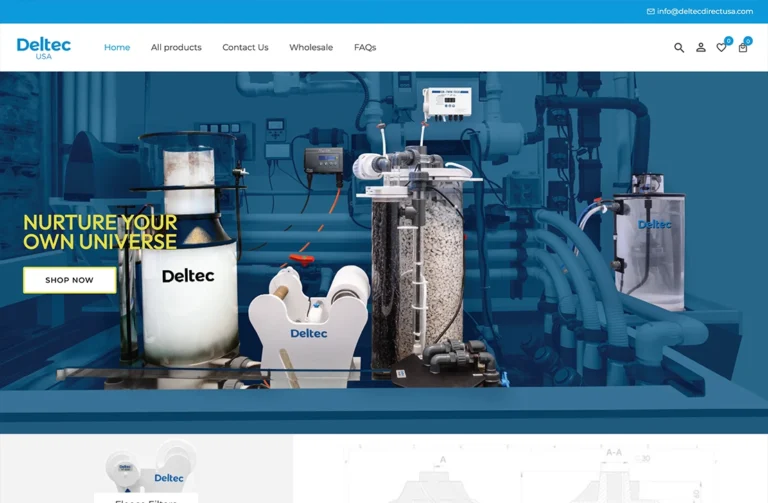This screenshot has height=503, width=768.
Task: Go to the Home menu item
Action: point(117,48)
